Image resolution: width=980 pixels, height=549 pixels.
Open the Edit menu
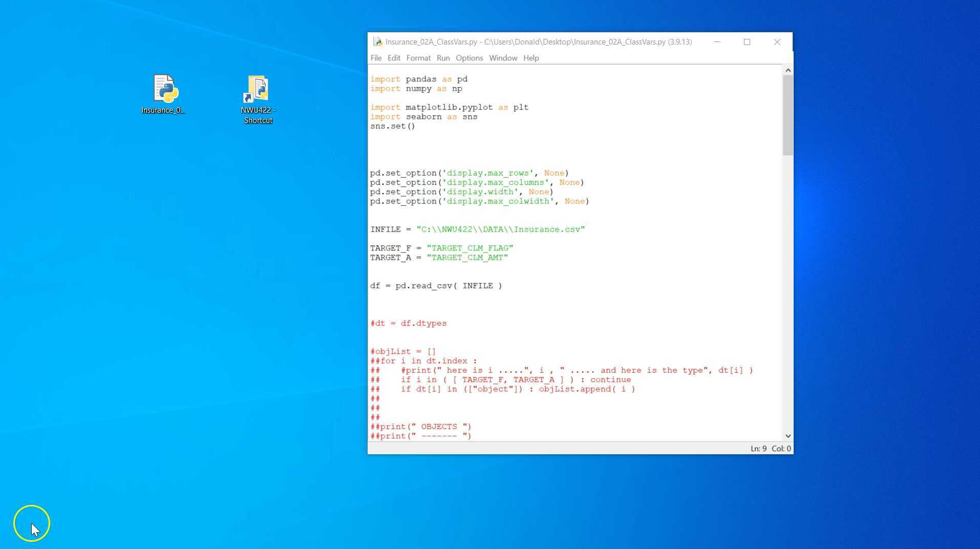pos(394,58)
